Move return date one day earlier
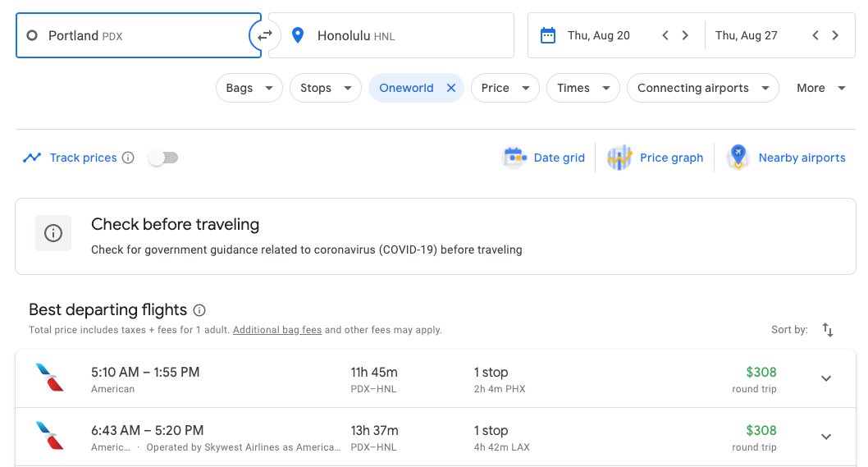The image size is (868, 467). (815, 35)
